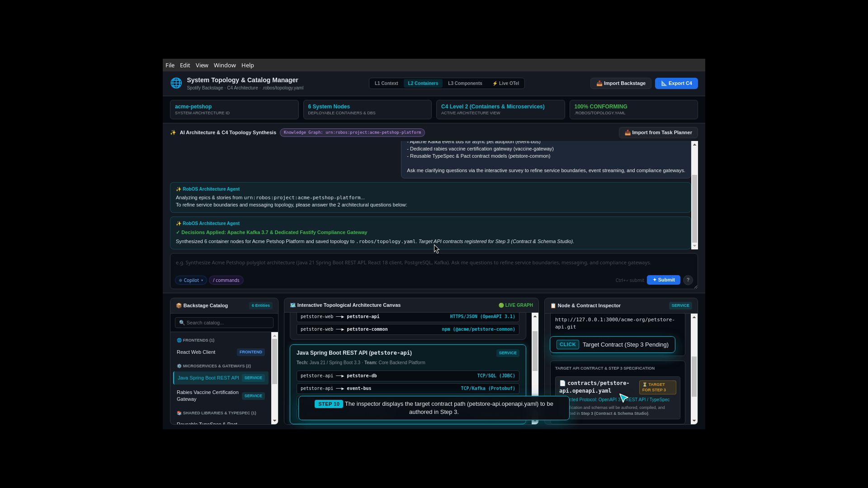
Task: Click the Export C4 button
Action: [x=676, y=84]
